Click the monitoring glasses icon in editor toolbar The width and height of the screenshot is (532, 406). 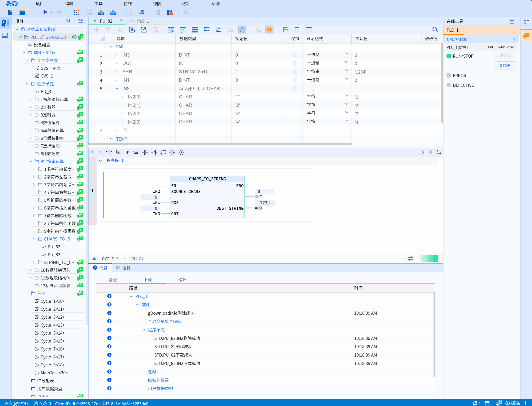(x=269, y=30)
